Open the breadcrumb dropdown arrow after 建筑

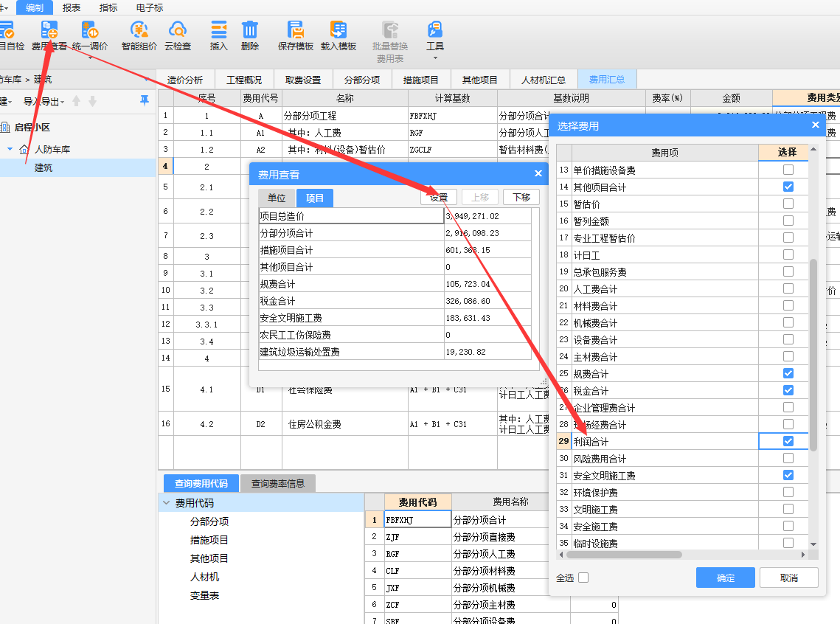coord(146,80)
